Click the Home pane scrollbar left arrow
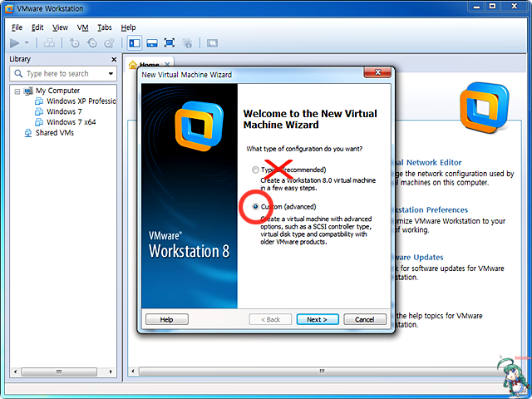532x399 pixels. click(133, 372)
